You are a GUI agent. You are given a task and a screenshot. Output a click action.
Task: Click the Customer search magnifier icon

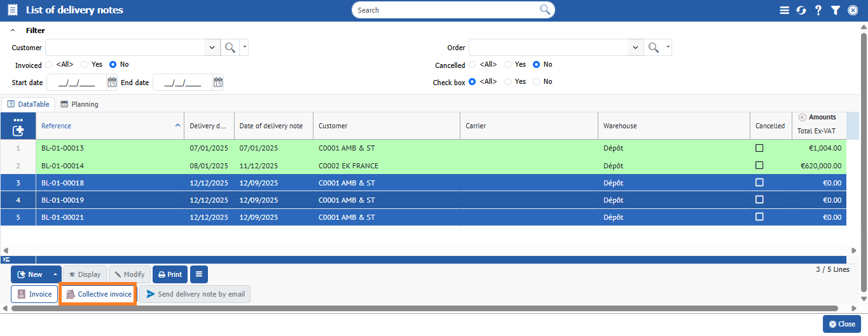(x=230, y=48)
